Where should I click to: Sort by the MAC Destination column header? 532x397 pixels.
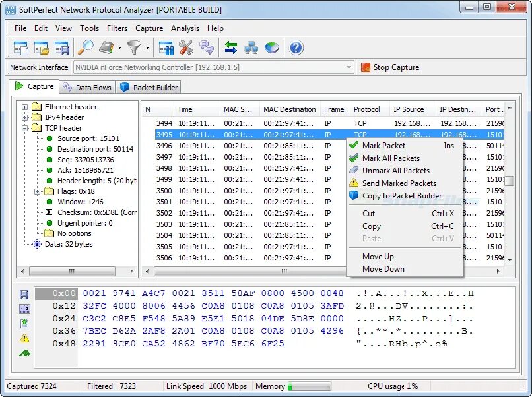(290, 109)
